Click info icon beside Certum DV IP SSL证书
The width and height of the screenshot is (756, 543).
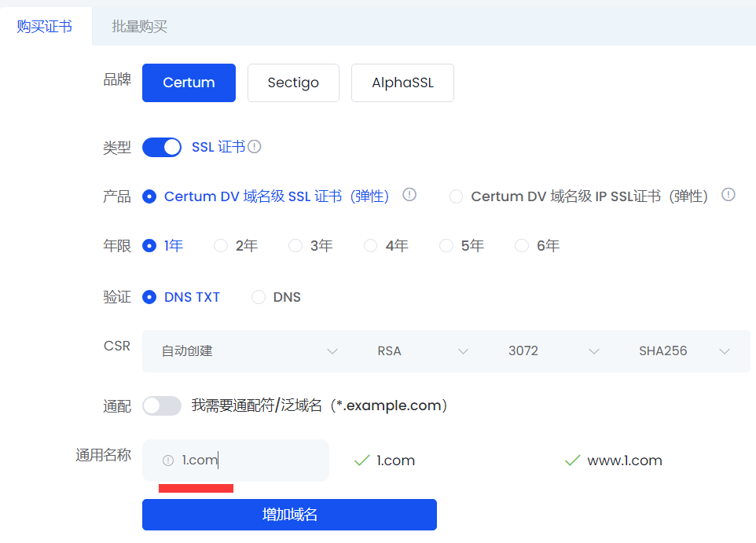point(728,195)
